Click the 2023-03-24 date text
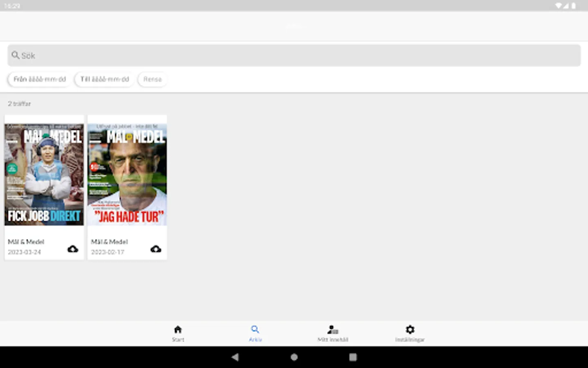Viewport: 588px width, 368px height. click(24, 252)
